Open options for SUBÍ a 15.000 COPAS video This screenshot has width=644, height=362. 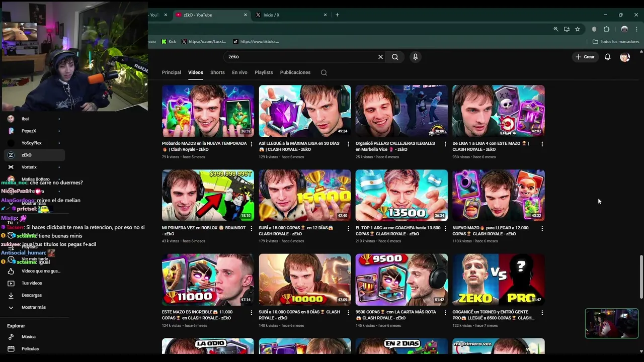click(348, 228)
